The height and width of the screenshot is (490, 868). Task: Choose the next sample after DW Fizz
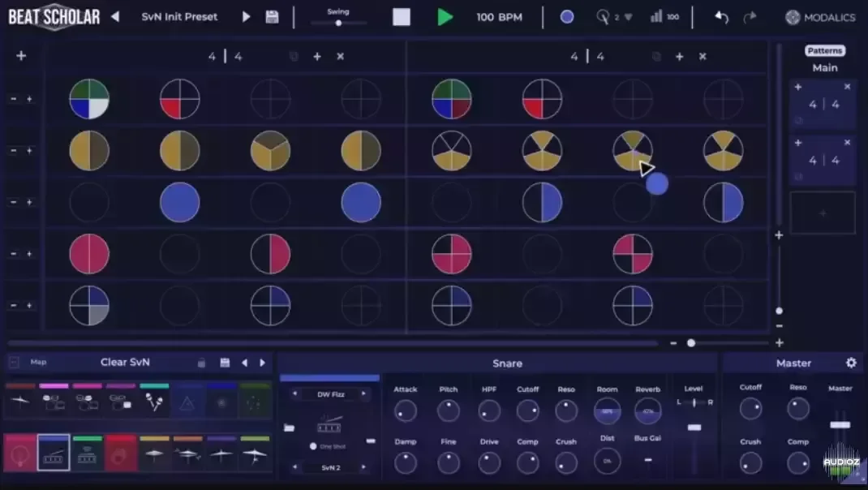coord(363,393)
